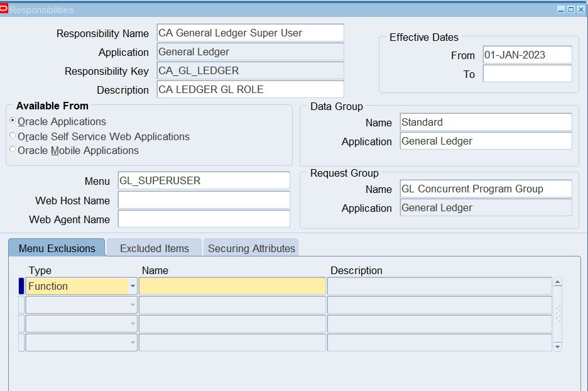
Task: Switch to the Excluded Items tab
Action: click(154, 248)
